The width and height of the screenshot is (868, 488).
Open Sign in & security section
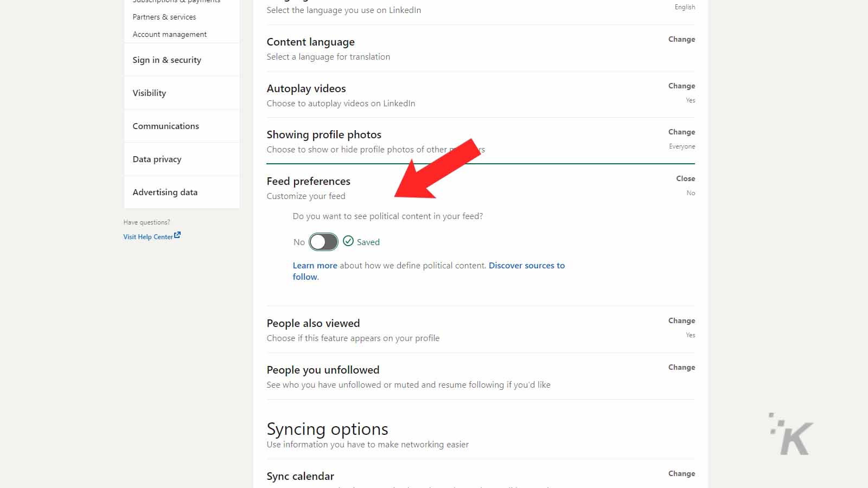(x=167, y=60)
